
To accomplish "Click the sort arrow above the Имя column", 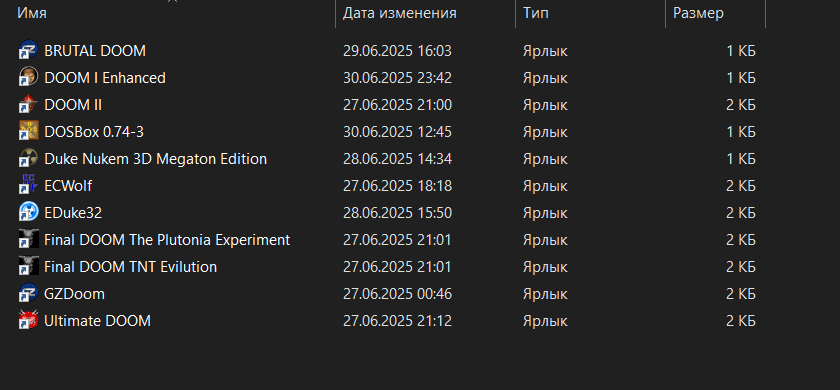I will coord(172,1).
